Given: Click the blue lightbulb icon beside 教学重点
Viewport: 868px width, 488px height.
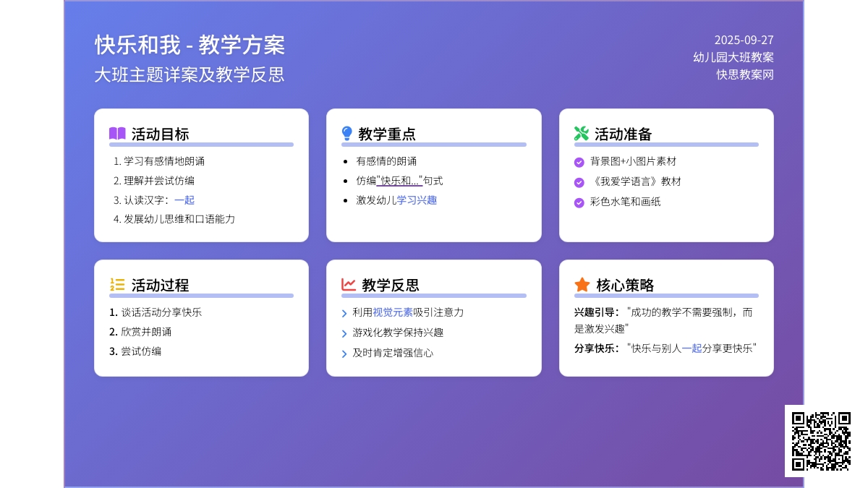Looking at the screenshot, I should 346,134.
